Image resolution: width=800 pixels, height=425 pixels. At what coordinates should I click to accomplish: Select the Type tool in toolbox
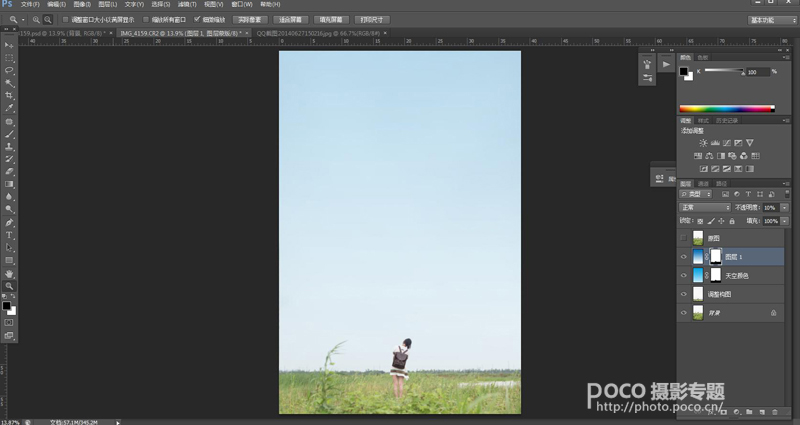(9, 235)
